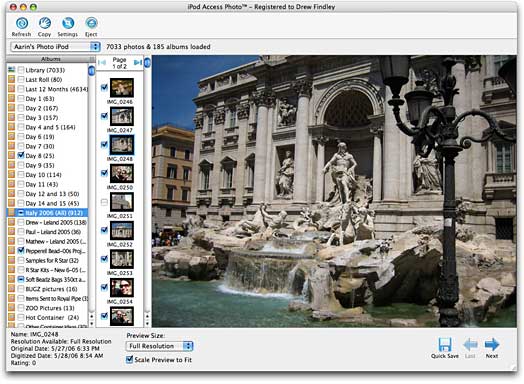Click the album icon beside Last Roll
Image resolution: width=524 pixels, height=384 pixels.
click(12, 80)
